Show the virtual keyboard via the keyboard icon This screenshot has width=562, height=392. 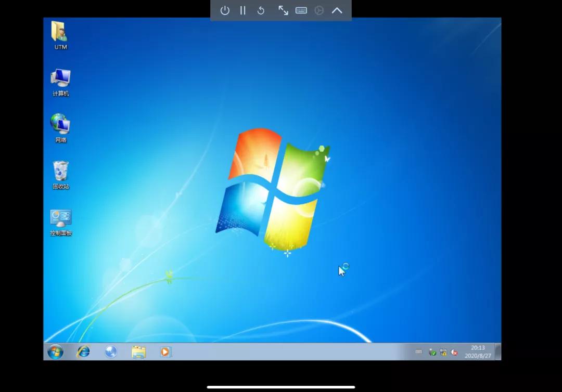click(301, 10)
